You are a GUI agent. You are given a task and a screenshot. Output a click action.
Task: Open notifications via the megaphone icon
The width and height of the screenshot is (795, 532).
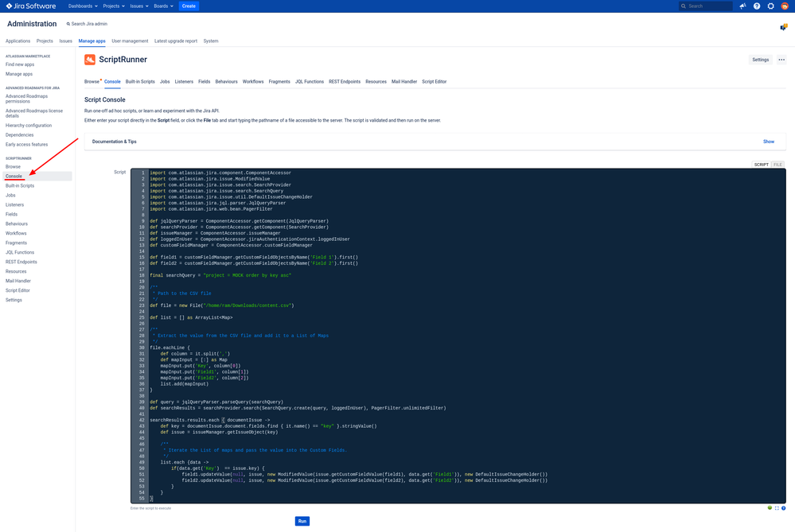point(742,6)
